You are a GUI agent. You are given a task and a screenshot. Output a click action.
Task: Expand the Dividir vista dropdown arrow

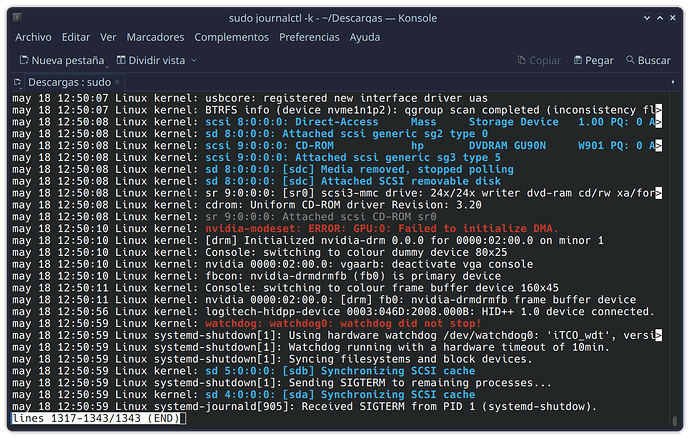click(194, 60)
